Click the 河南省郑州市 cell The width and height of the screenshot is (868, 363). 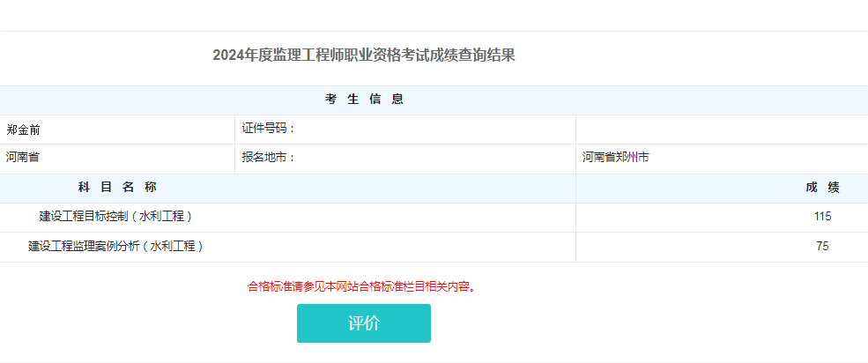coord(615,159)
